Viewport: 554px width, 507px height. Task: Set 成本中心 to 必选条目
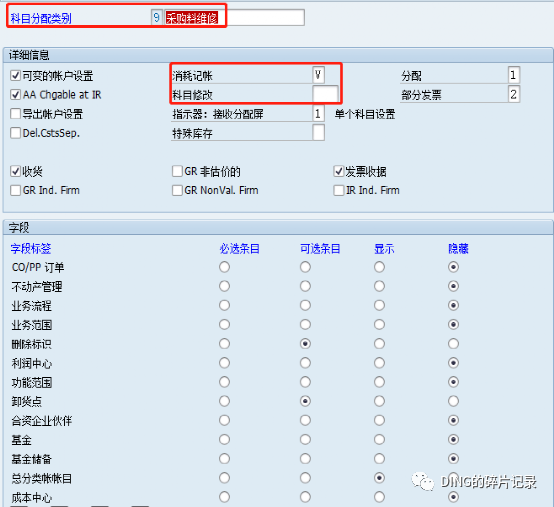224,497
